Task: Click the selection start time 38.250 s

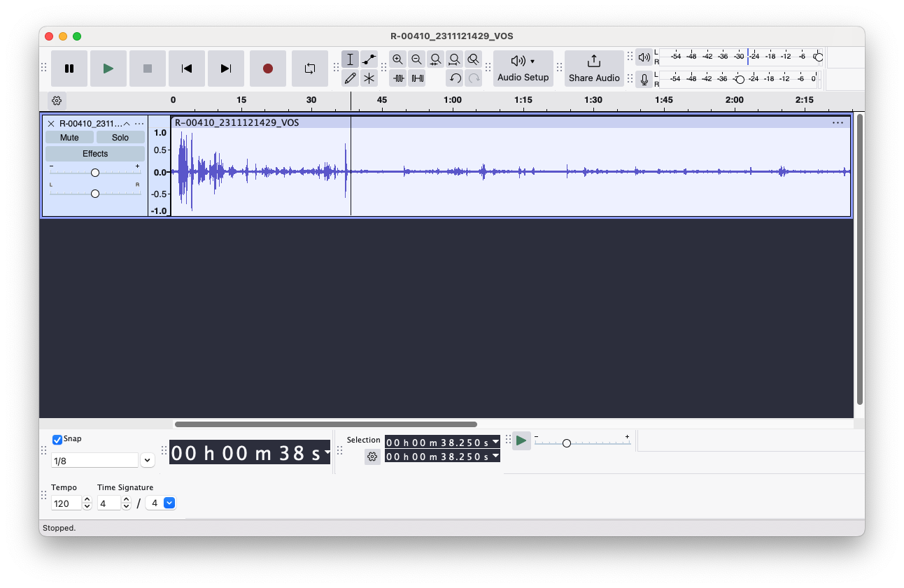Action: (x=438, y=442)
